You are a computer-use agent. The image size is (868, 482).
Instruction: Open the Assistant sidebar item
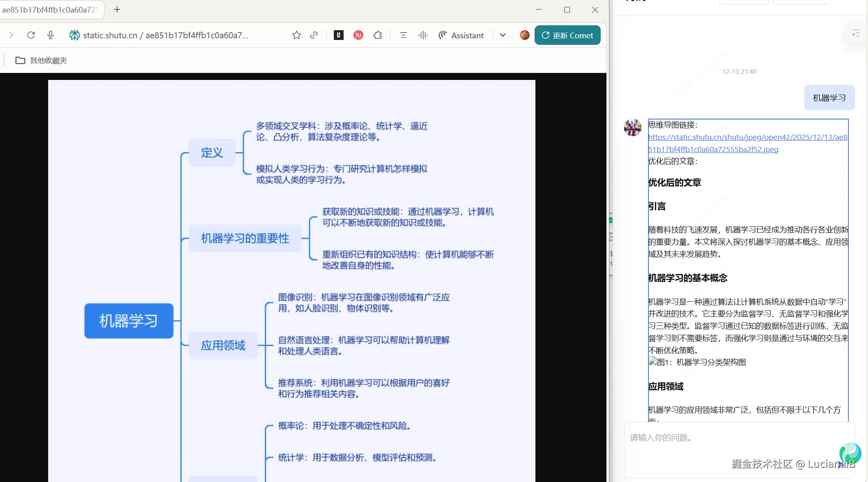coord(461,35)
